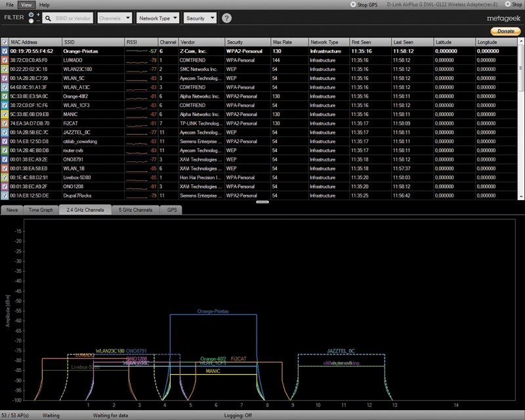Sort by the Longitude column header

coord(496,42)
